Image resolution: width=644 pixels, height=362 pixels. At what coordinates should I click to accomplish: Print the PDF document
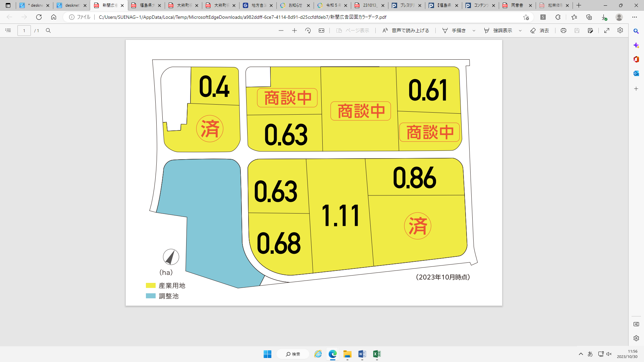[563, 31]
